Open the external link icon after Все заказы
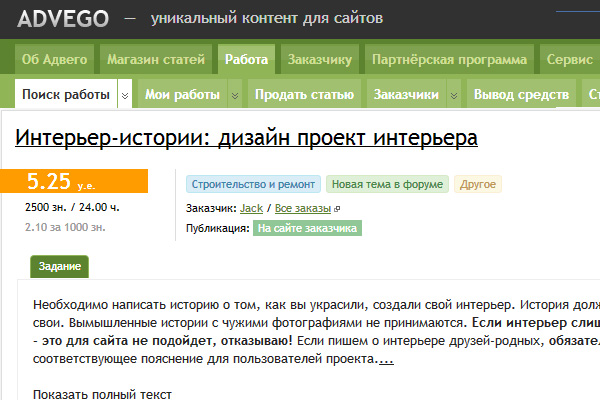The width and height of the screenshot is (600, 400). coord(337,209)
